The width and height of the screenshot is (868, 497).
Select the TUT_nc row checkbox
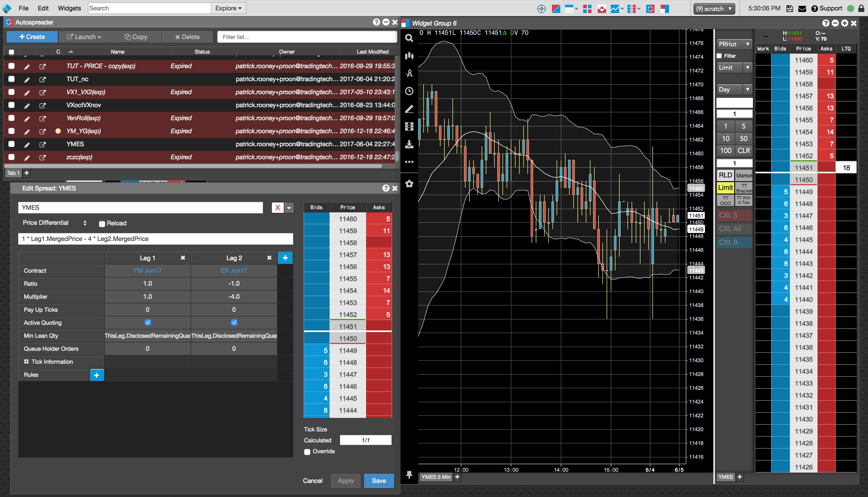pyautogui.click(x=11, y=79)
